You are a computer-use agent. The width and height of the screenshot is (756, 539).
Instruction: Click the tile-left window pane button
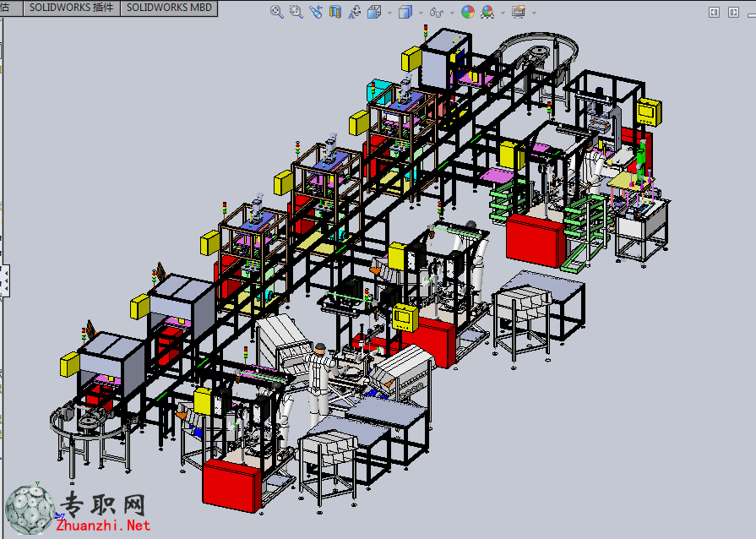(x=714, y=12)
